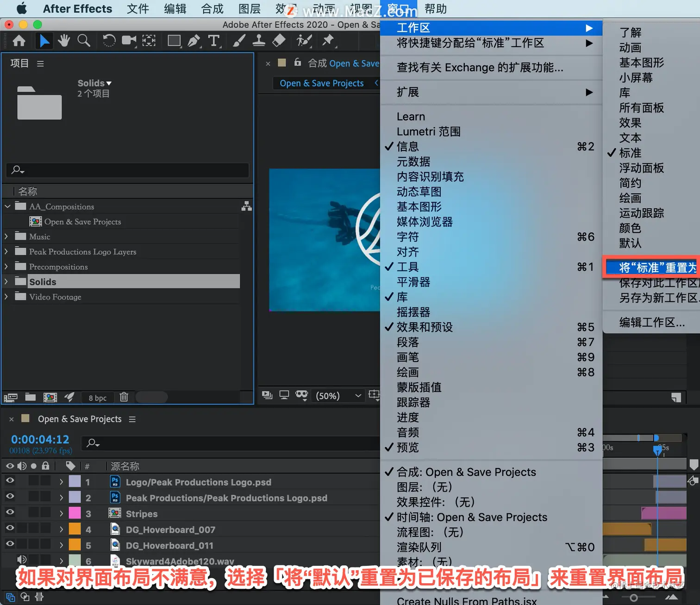Select the Zoom magnifier tool

(x=84, y=41)
